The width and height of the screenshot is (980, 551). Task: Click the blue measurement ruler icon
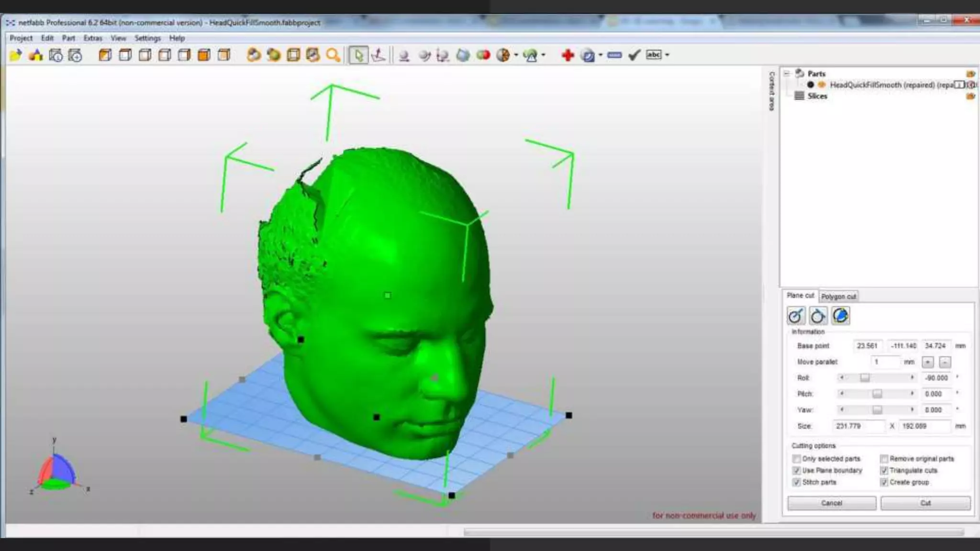(614, 55)
